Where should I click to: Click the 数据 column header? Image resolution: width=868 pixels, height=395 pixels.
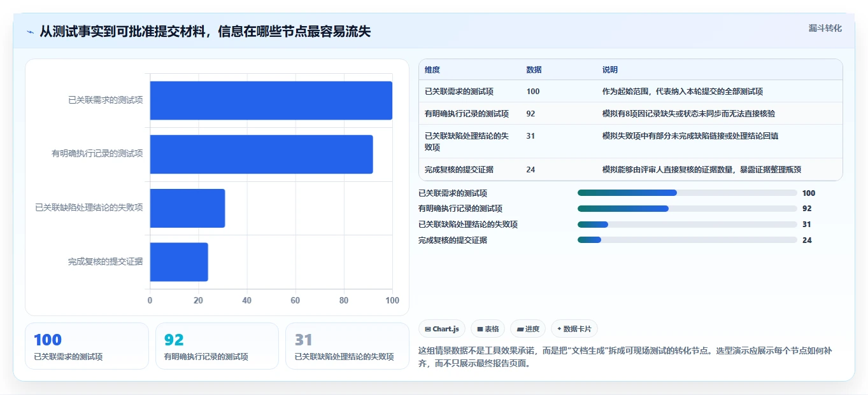pyautogui.click(x=534, y=70)
